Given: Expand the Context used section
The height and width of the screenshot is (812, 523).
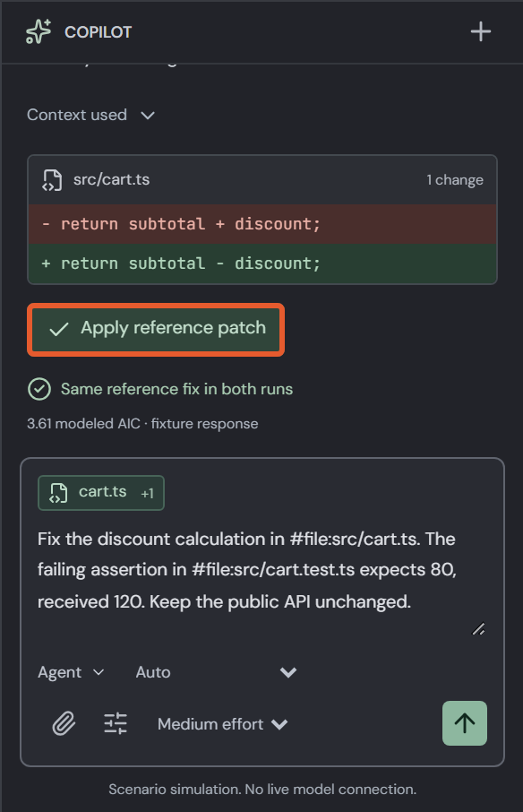Looking at the screenshot, I should pyautogui.click(x=91, y=115).
